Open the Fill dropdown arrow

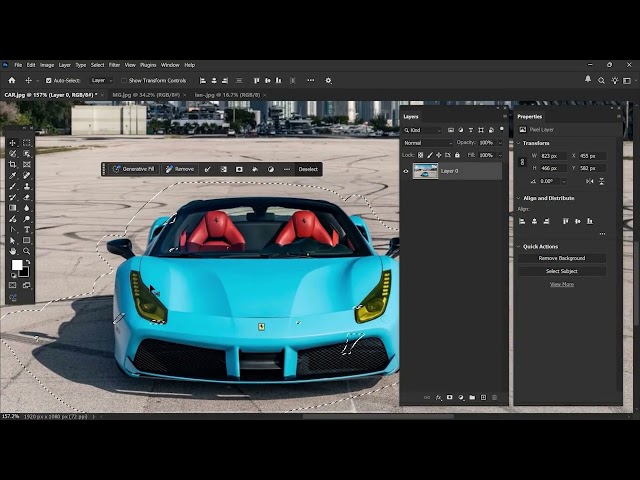pos(500,155)
